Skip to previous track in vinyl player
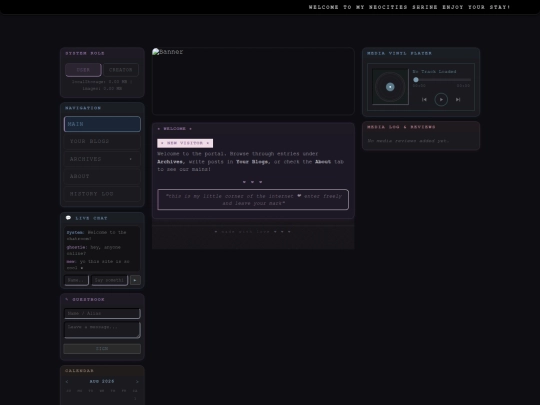 pos(424,100)
